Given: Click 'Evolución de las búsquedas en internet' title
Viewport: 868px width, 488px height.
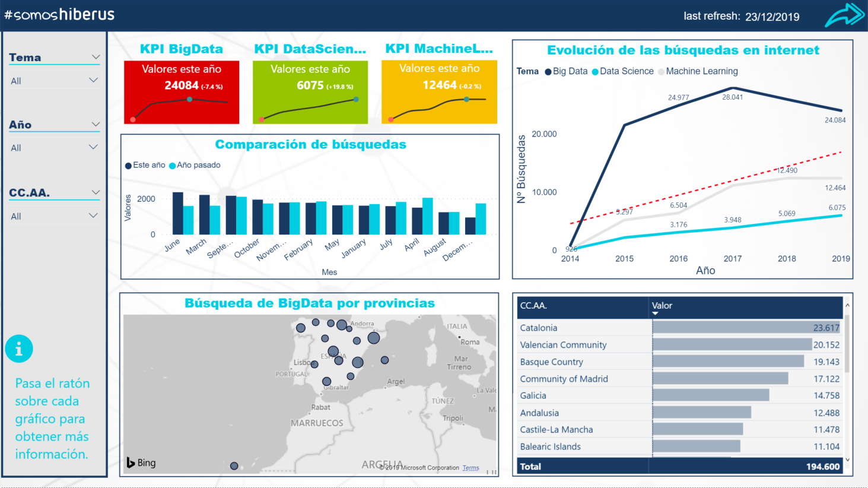Looking at the screenshot, I should (x=683, y=50).
